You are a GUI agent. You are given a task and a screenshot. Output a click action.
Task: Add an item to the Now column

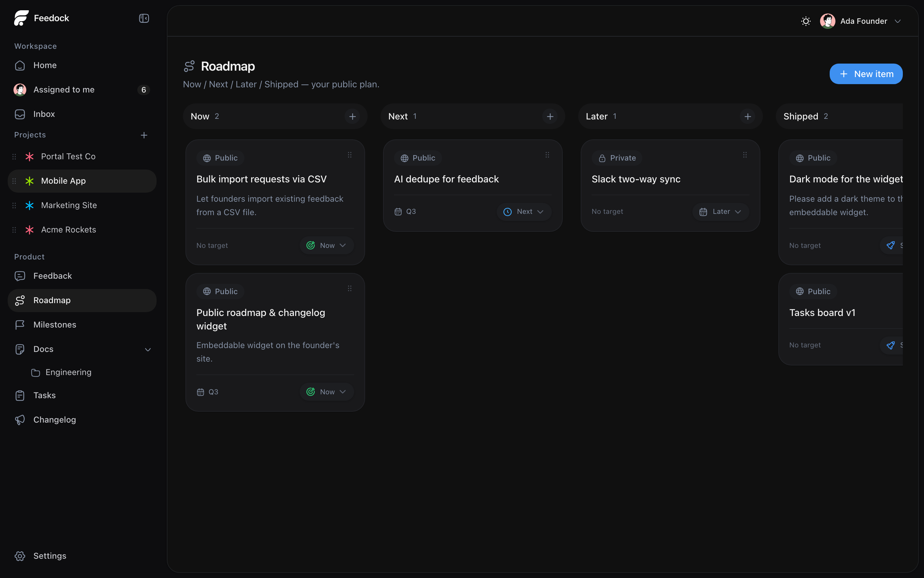point(352,117)
